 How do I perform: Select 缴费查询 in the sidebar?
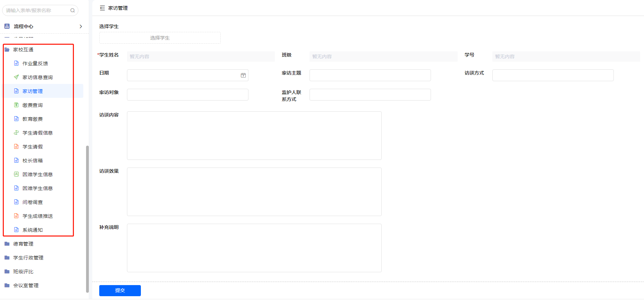33,105
